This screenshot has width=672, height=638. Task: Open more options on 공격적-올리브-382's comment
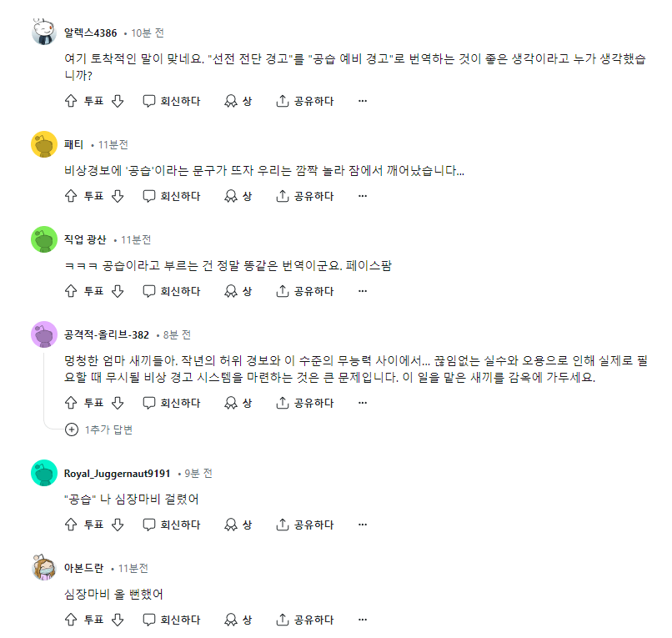coord(363,403)
